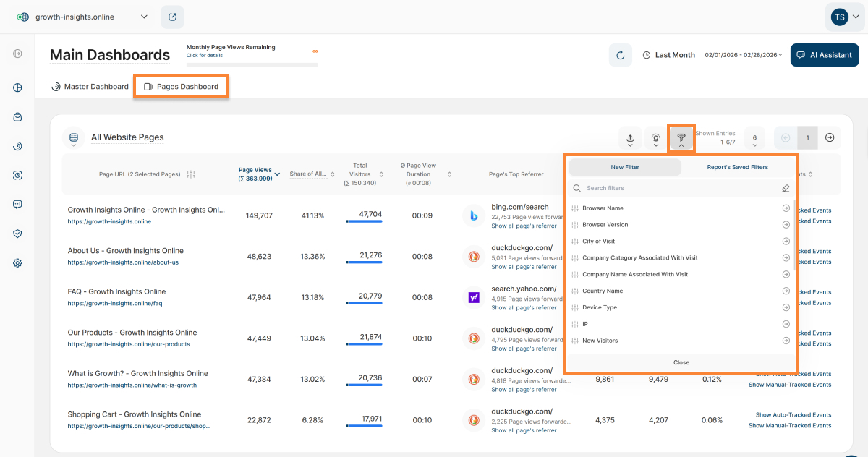Go to next page arrow

pos(830,137)
